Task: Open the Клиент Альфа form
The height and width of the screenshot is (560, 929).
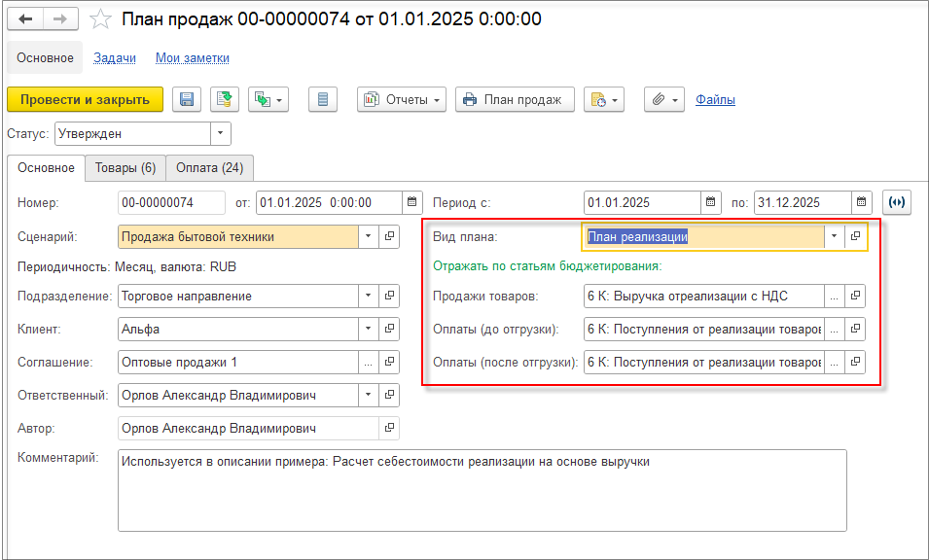Action: coord(389,329)
